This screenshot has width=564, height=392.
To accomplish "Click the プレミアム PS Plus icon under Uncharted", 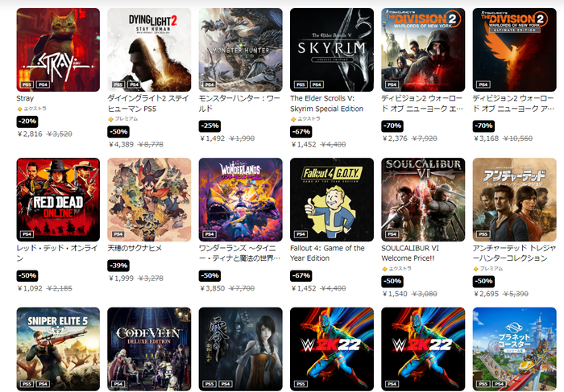I will pyautogui.click(x=476, y=269).
